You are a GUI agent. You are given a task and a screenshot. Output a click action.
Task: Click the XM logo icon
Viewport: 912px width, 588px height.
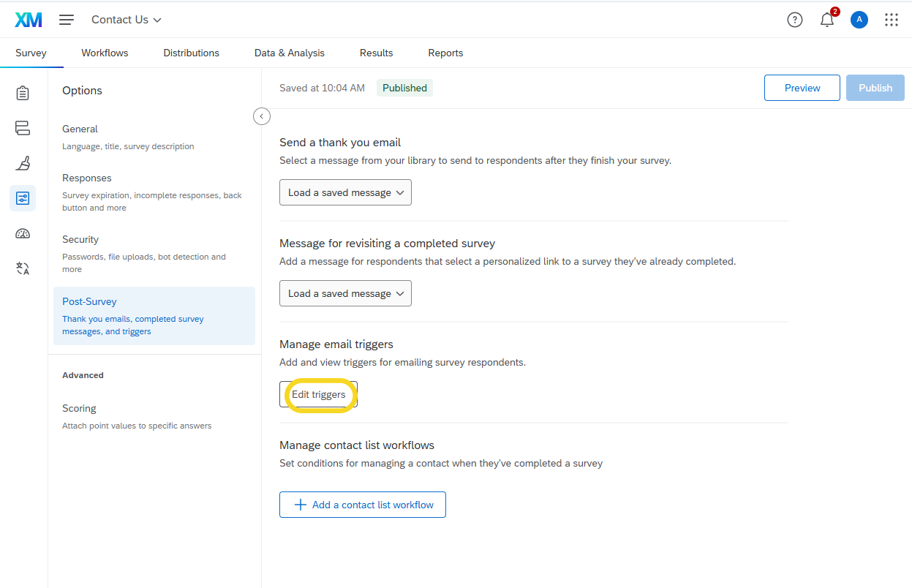click(29, 20)
